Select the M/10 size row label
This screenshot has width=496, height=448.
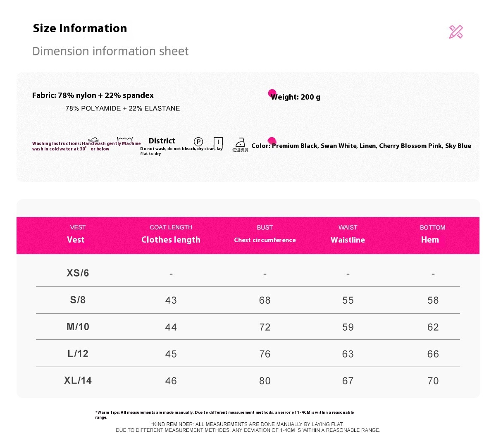tap(78, 326)
